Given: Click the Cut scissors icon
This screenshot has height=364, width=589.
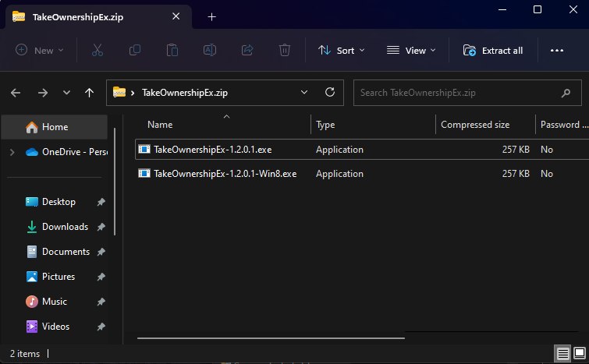Looking at the screenshot, I should (x=98, y=50).
